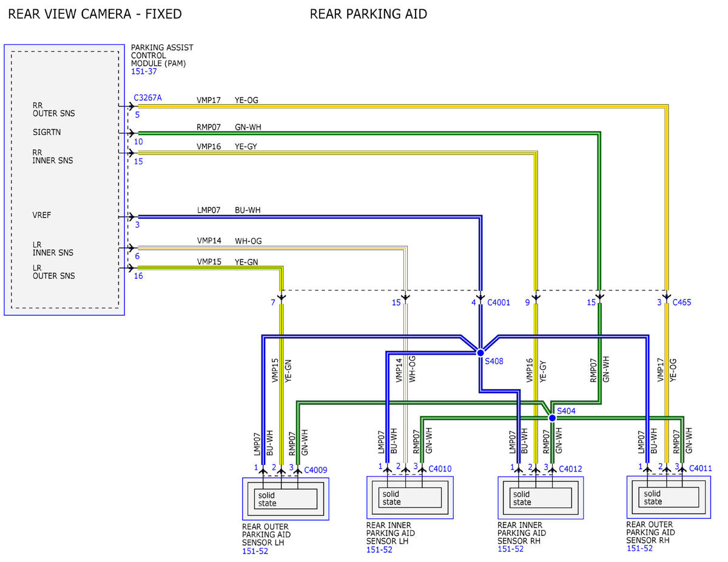Click the S404 blue splice dot
Viewport: 728px width, 562px height.
pyautogui.click(x=552, y=418)
